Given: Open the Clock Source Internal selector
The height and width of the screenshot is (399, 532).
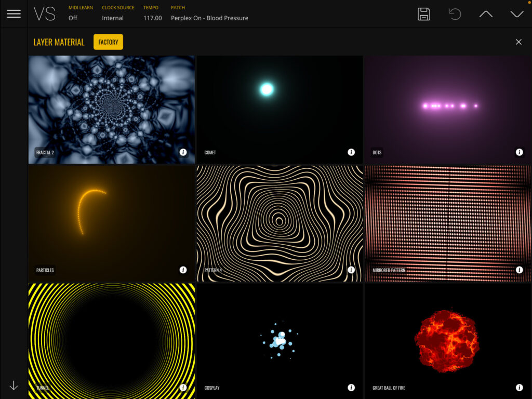Looking at the screenshot, I should pos(113,18).
